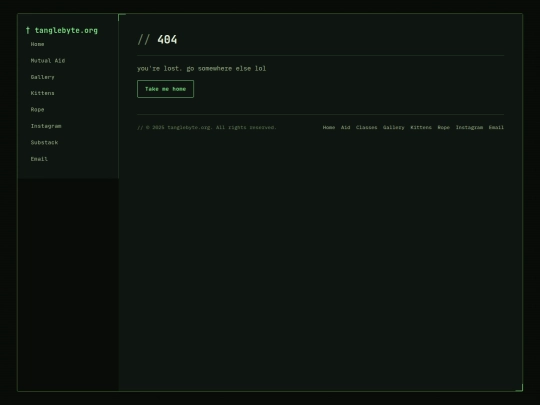Open the Kittens footer link
Viewport: 540px width, 405px height.
pyautogui.click(x=421, y=127)
